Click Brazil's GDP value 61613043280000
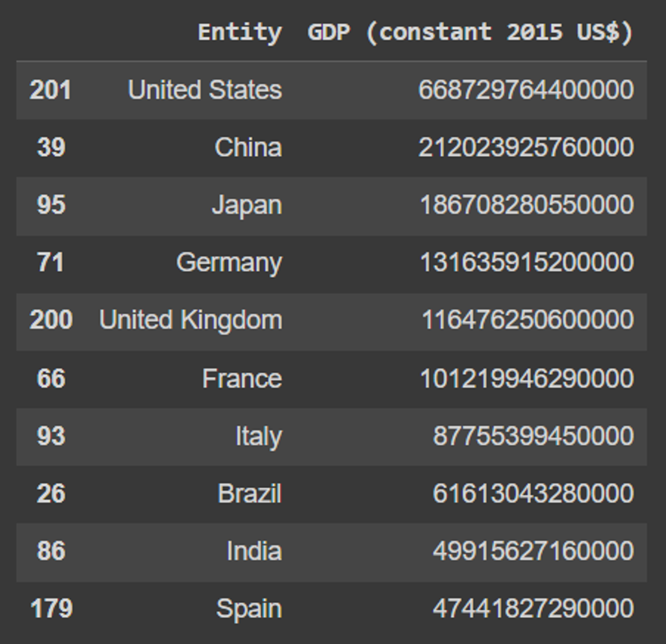Screen dimensions: 666x644 (x=533, y=493)
